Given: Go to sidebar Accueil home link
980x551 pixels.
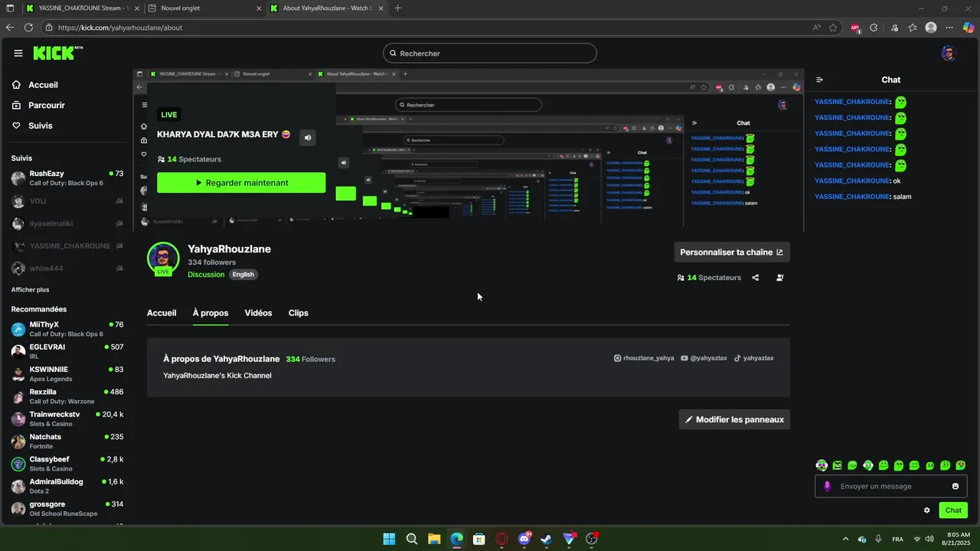Looking at the screenshot, I should coord(43,85).
